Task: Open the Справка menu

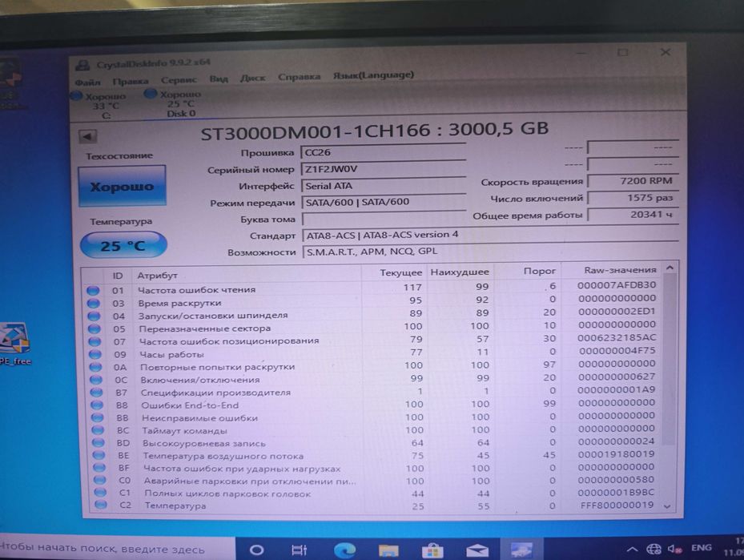Action: coord(299,76)
